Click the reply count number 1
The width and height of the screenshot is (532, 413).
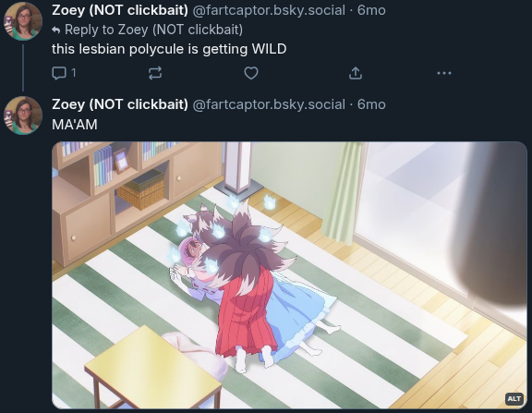click(73, 73)
